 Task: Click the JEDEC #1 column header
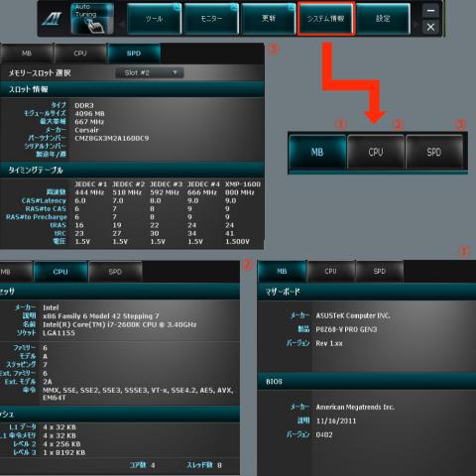[90, 184]
